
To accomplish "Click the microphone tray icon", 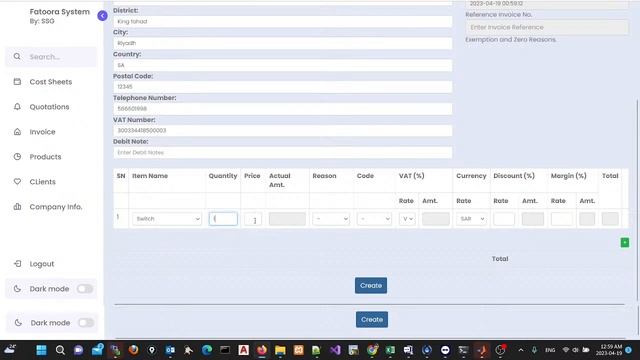I will [534, 350].
